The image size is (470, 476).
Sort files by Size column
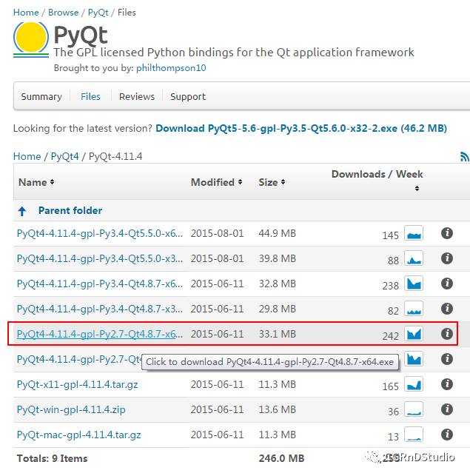pyautogui.click(x=272, y=182)
